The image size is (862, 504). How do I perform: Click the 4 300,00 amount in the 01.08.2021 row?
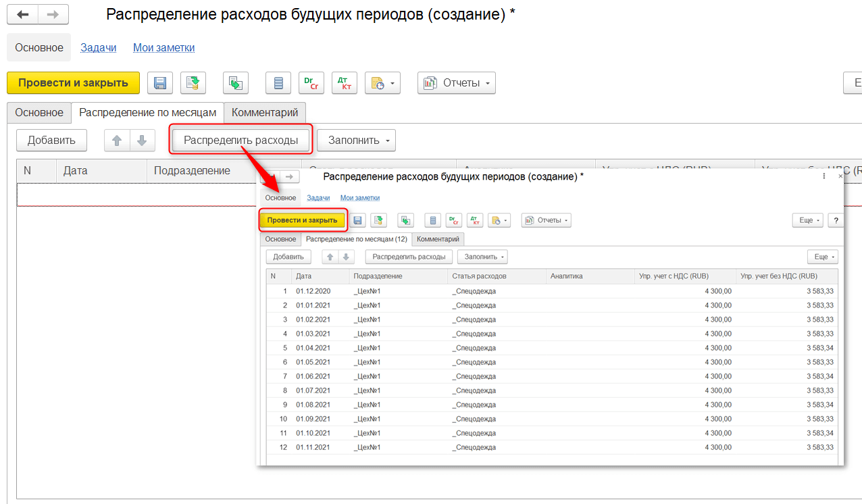point(718,405)
